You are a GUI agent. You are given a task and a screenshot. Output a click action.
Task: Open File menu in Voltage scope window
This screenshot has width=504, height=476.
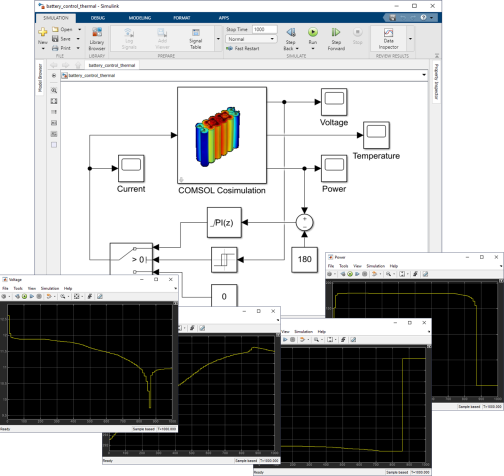5,288
